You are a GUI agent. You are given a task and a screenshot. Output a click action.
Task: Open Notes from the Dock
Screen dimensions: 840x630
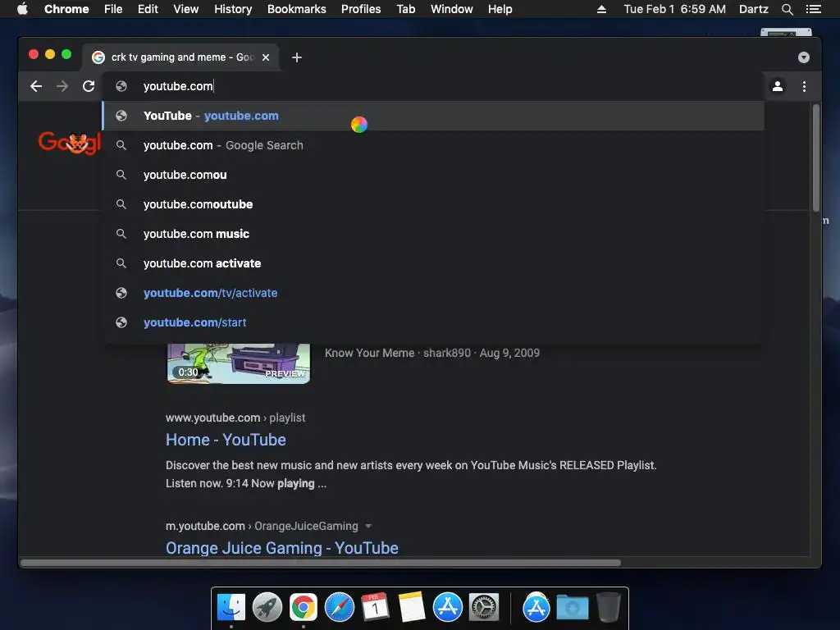coord(412,607)
